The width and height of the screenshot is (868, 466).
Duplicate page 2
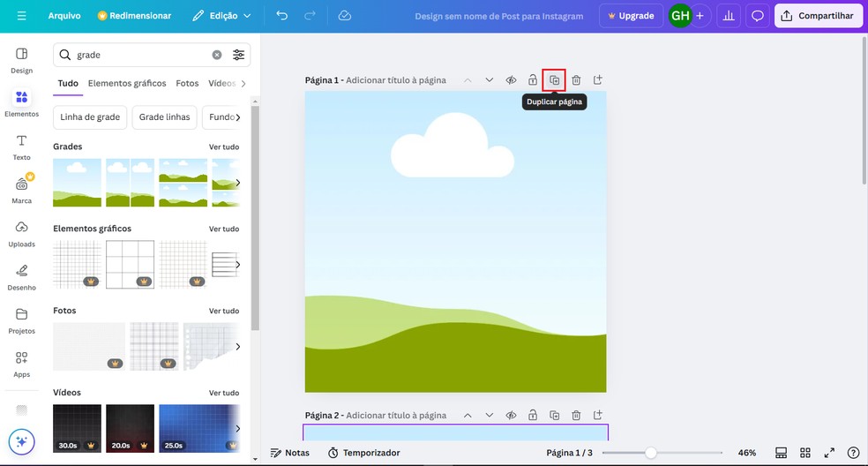(554, 415)
